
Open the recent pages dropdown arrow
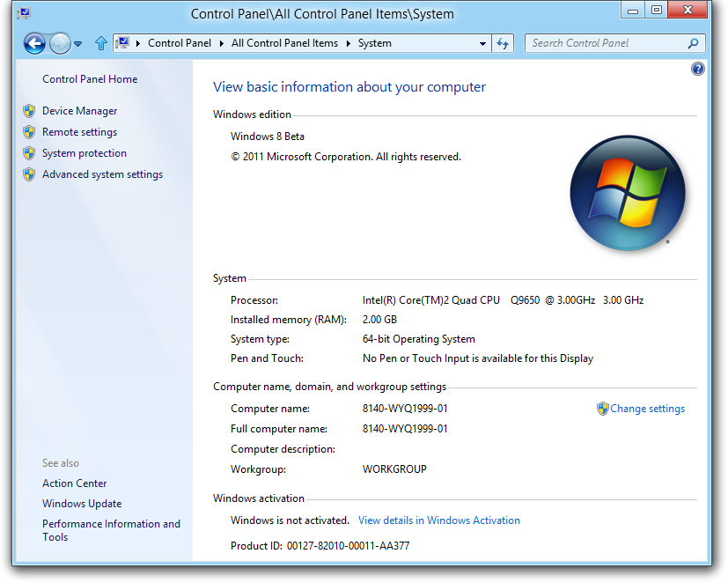78,43
